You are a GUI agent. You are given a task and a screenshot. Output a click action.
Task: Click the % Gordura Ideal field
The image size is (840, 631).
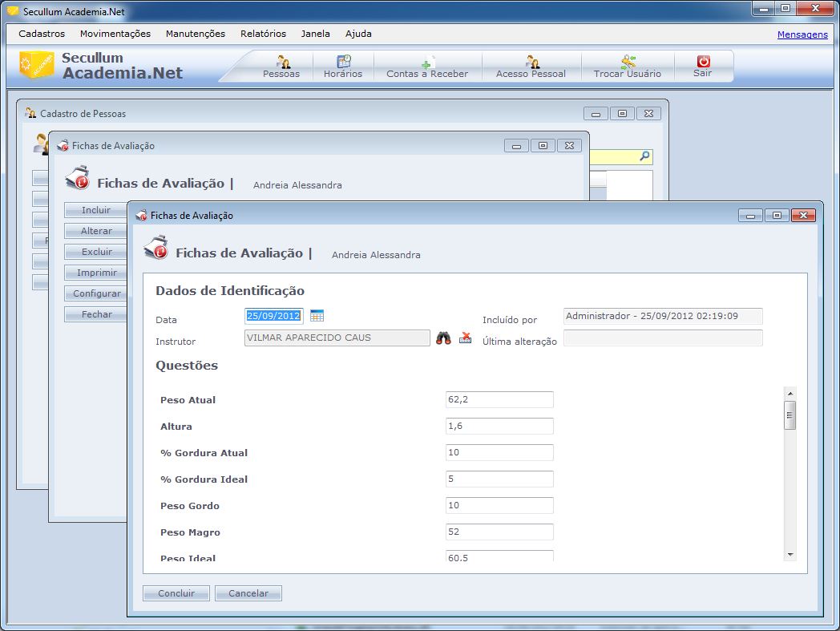(x=499, y=479)
